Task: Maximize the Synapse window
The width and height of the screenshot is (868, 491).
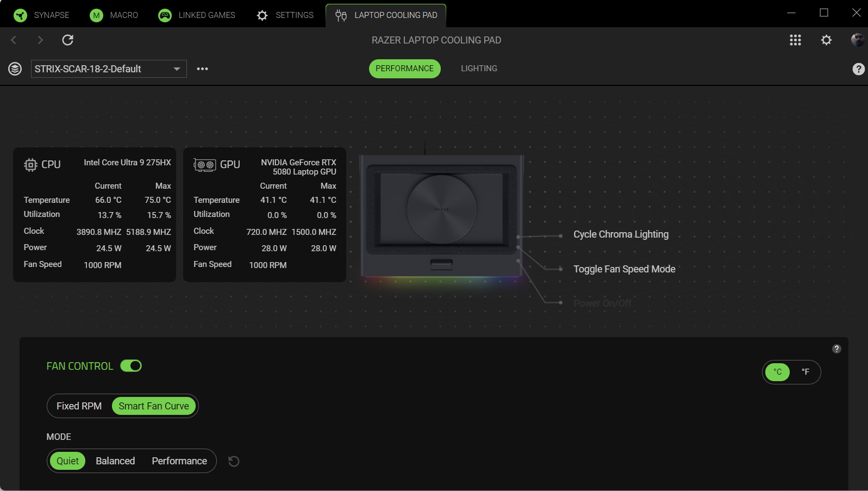Action: pyautogui.click(x=824, y=13)
